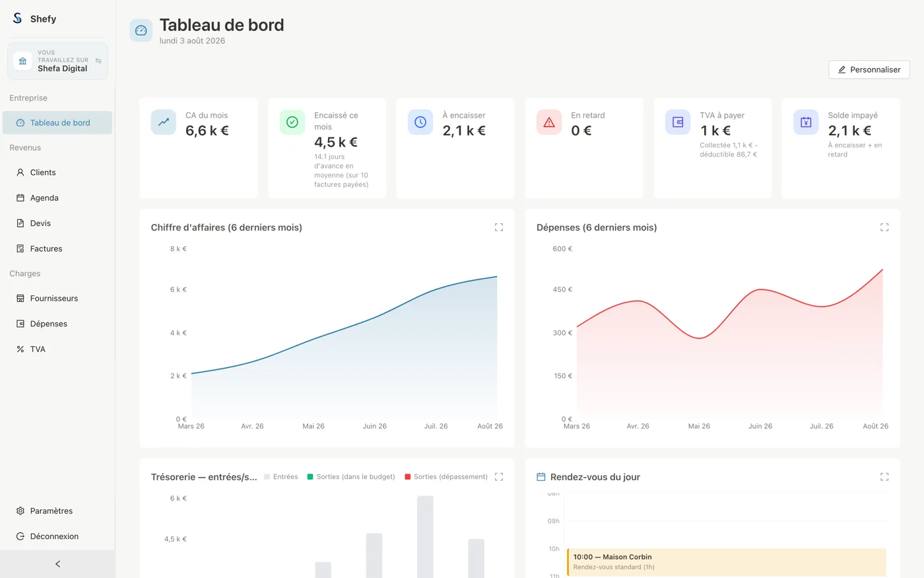Click the calendar icon beside Rendez-vous du jour
The width and height of the screenshot is (924, 578).
(x=541, y=477)
